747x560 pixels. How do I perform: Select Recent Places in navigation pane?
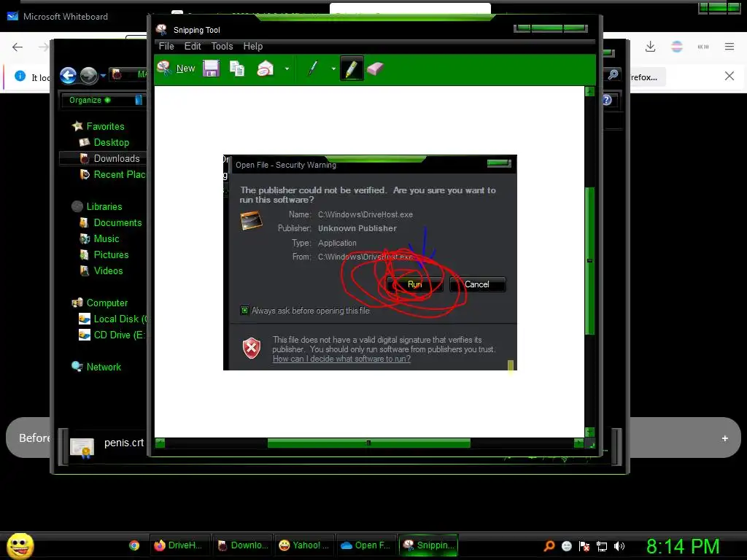pos(112,175)
